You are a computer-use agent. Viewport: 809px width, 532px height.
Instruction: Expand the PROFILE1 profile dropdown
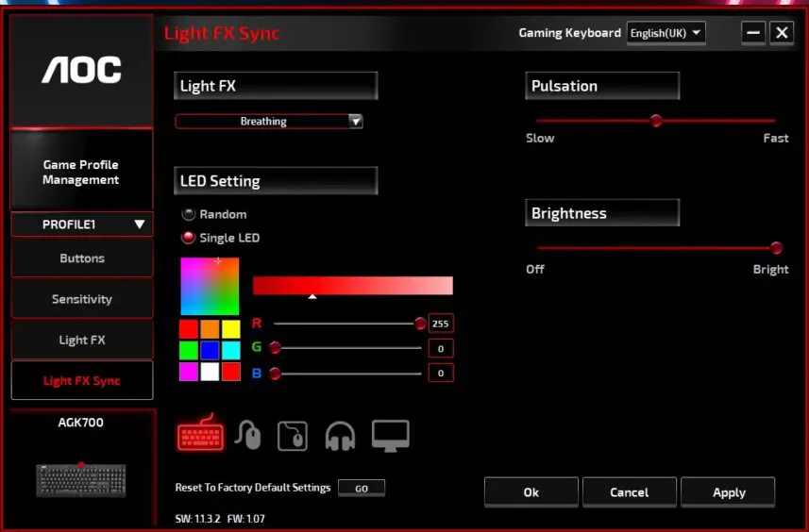coord(82,224)
